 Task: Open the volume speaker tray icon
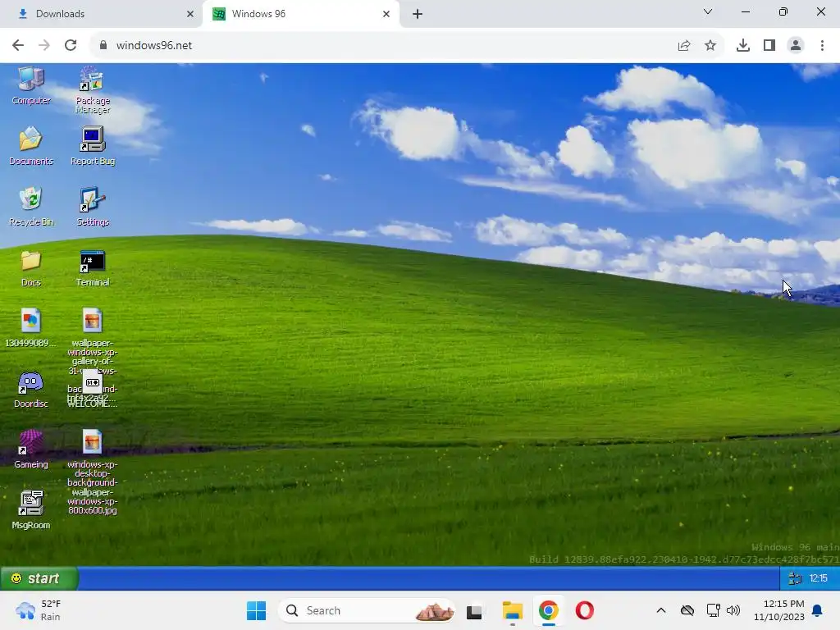pyautogui.click(x=733, y=610)
